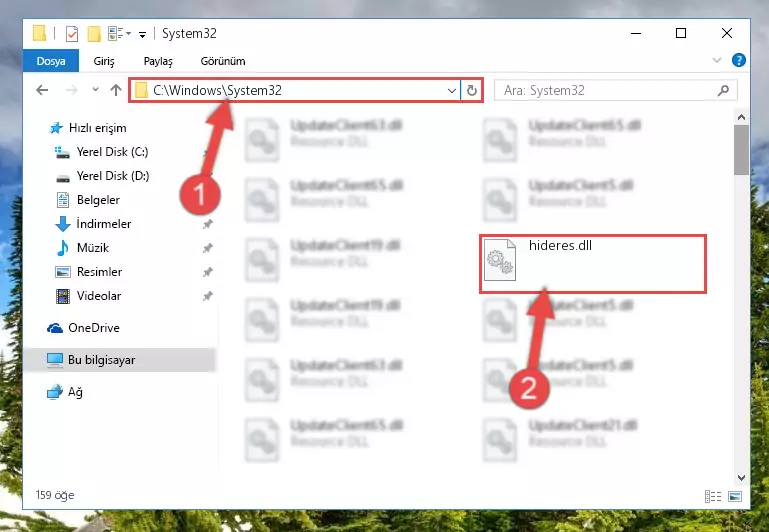Open the Paylaş tab

coord(158,61)
